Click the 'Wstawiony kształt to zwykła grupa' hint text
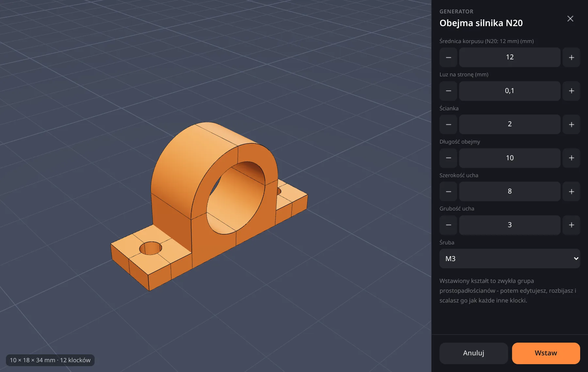Viewport: 588px width, 372px height. 486,281
